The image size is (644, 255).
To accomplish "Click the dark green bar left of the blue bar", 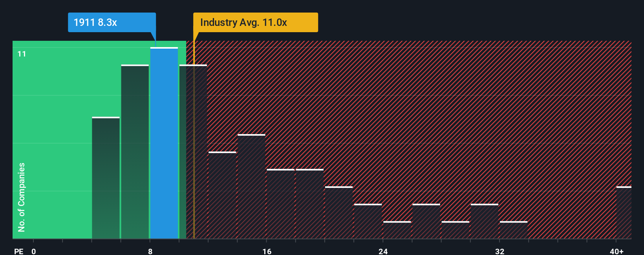I will coord(135,152).
